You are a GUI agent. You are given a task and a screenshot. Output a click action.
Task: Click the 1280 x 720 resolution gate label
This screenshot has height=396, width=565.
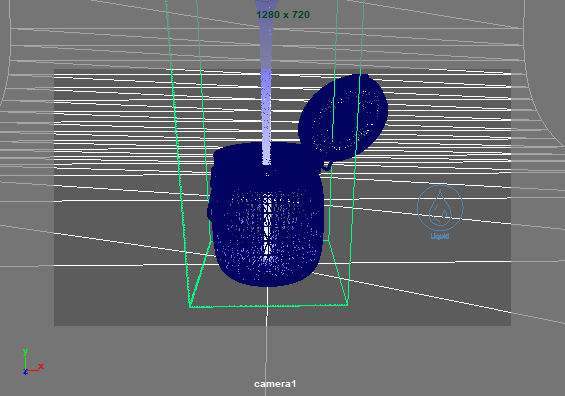tap(283, 15)
